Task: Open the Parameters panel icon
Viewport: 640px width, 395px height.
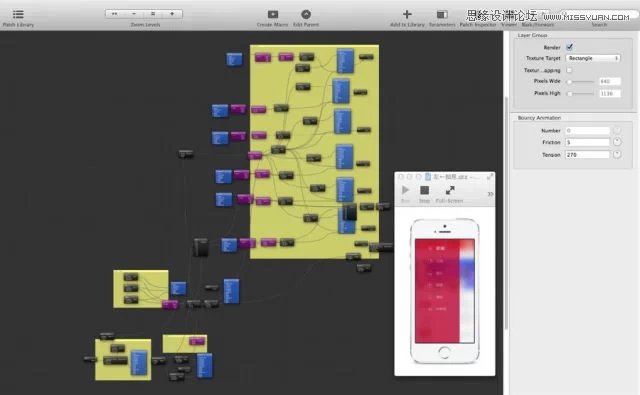Action: 442,15
